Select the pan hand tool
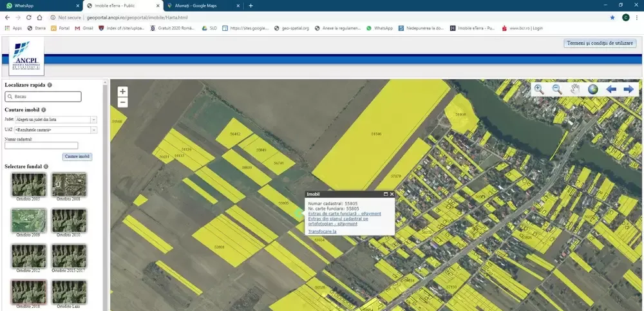This screenshot has height=311, width=644. [x=575, y=90]
